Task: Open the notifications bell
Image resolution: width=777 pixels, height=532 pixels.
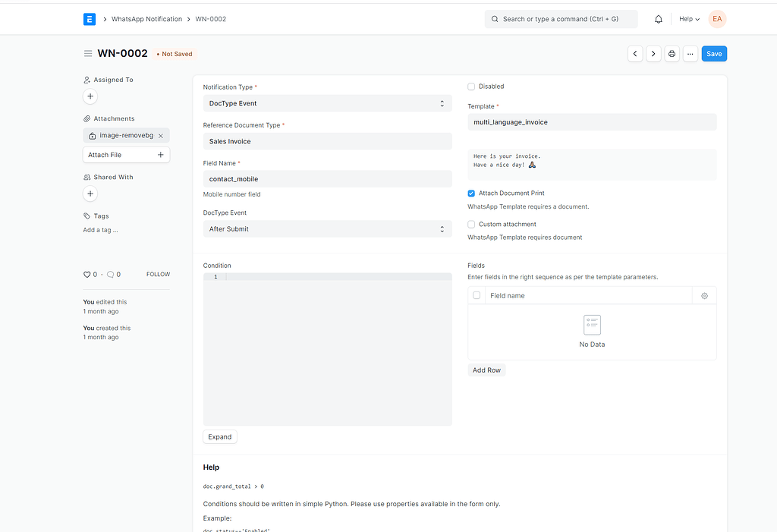Action: pos(658,19)
